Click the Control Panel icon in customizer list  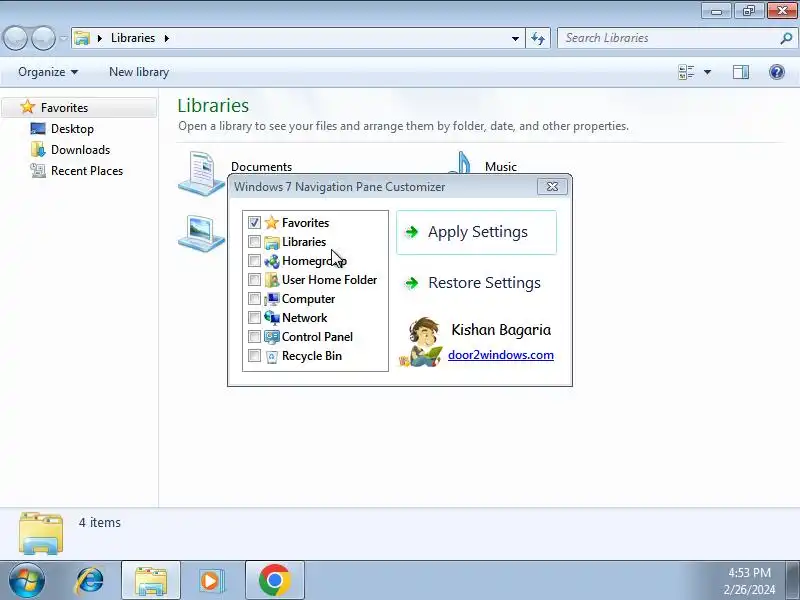pos(271,337)
